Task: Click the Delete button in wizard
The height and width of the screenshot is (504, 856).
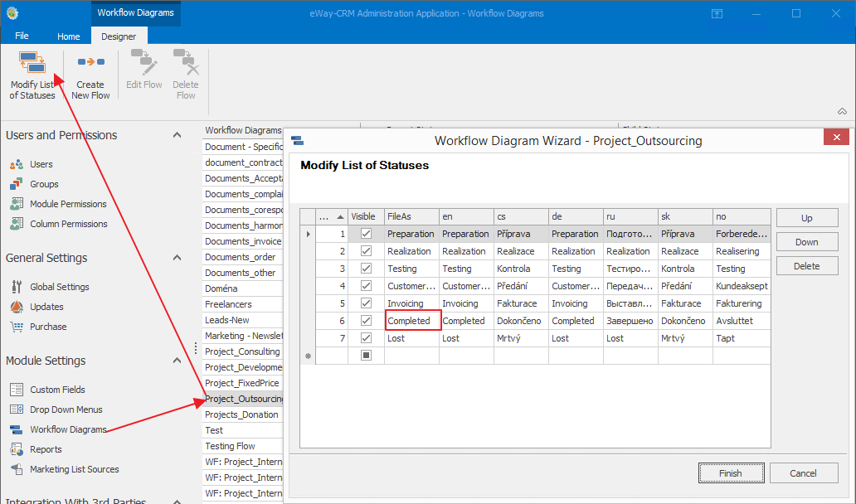Action: pyautogui.click(x=807, y=265)
